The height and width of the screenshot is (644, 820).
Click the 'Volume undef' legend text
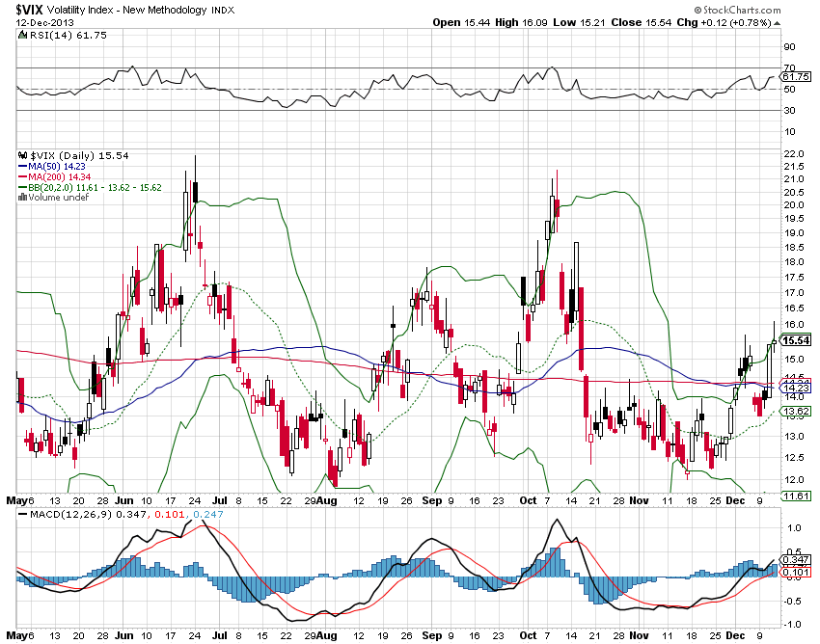pyautogui.click(x=59, y=197)
